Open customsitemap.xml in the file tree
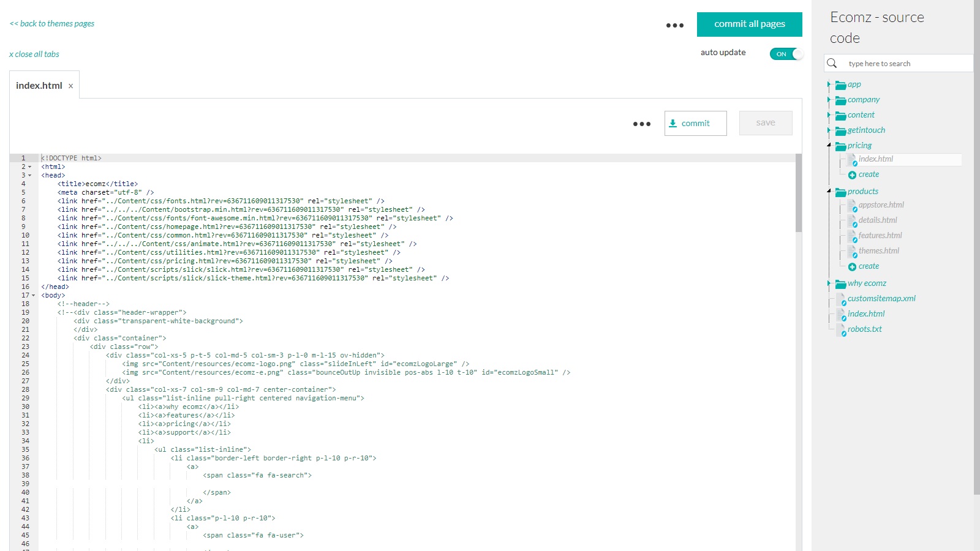Image resolution: width=980 pixels, height=551 pixels. click(x=881, y=299)
